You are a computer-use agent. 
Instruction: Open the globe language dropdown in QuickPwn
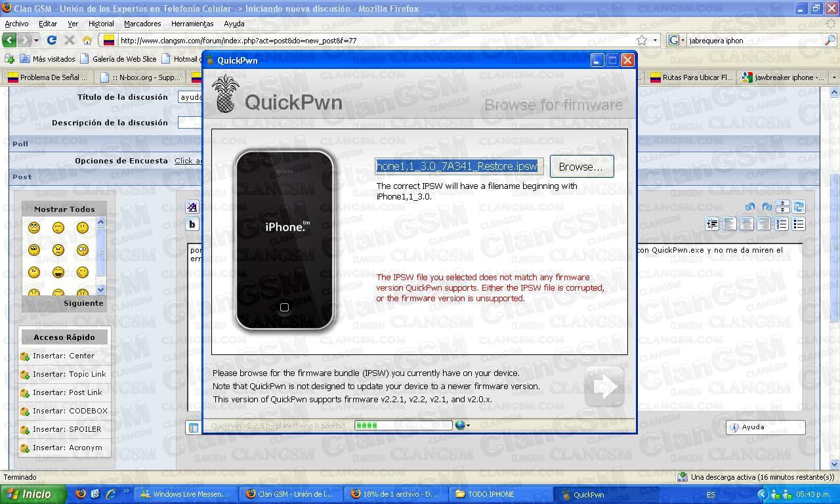[462, 425]
